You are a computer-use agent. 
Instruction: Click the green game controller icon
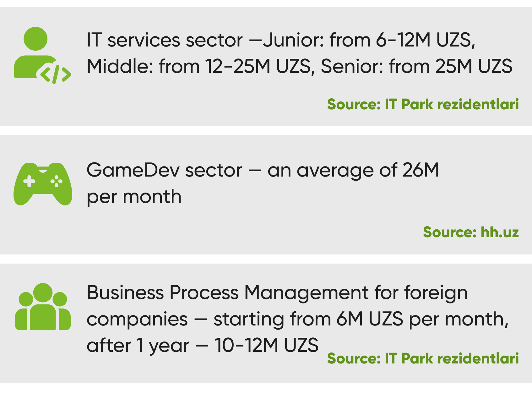pos(43,184)
